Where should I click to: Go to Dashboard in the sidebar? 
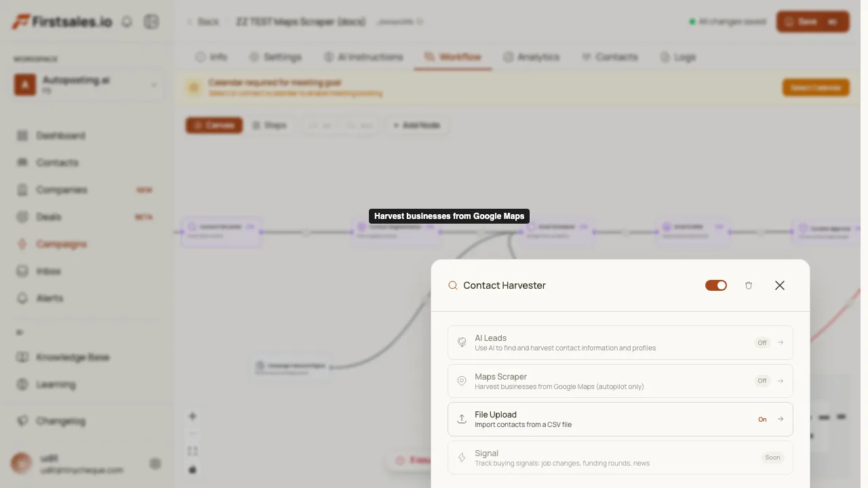click(x=86, y=136)
